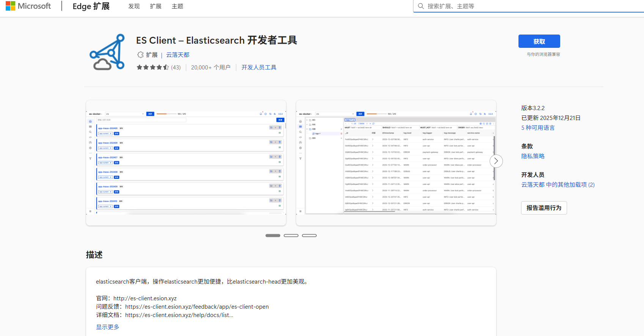The width and height of the screenshot is (644, 336).
Task: Click the search magnifier icon
Action: [421, 6]
